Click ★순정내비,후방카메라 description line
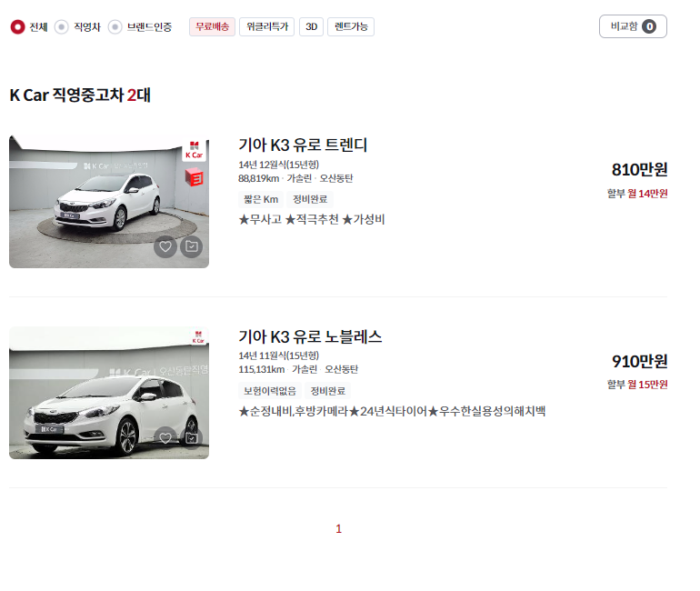Image resolution: width=700 pixels, height=591 pixels. [x=392, y=411]
